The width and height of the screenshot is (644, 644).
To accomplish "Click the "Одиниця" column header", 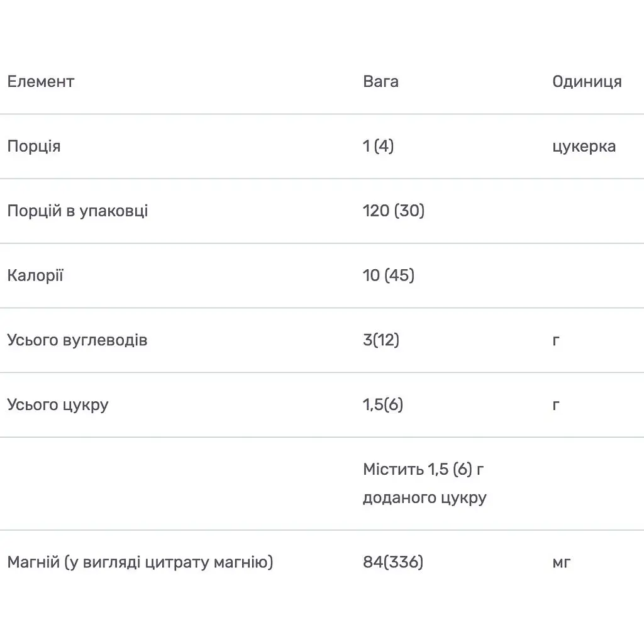I will (587, 82).
